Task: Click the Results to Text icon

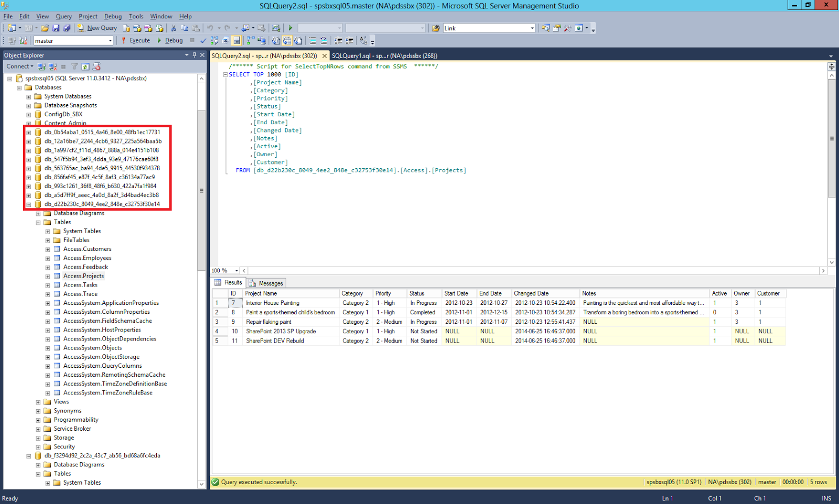Action: tap(276, 41)
